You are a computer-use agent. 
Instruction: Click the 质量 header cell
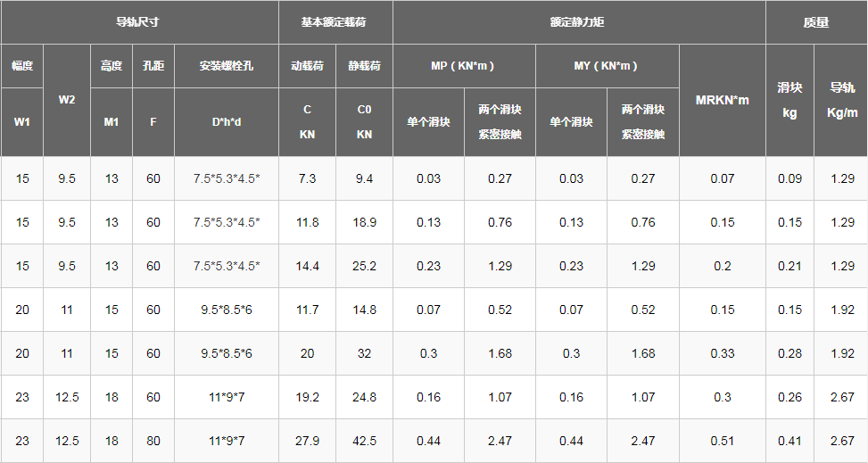pos(815,21)
